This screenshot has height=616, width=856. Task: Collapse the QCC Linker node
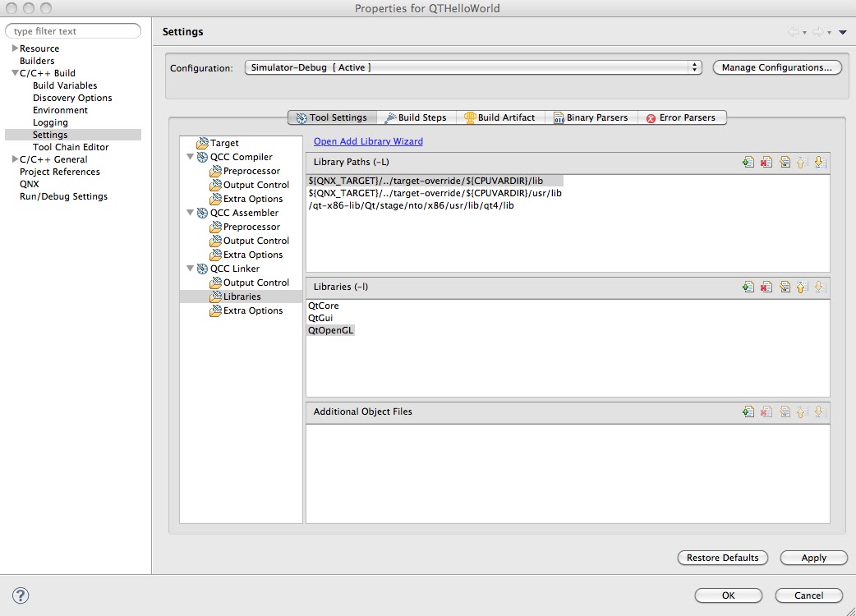click(190, 269)
